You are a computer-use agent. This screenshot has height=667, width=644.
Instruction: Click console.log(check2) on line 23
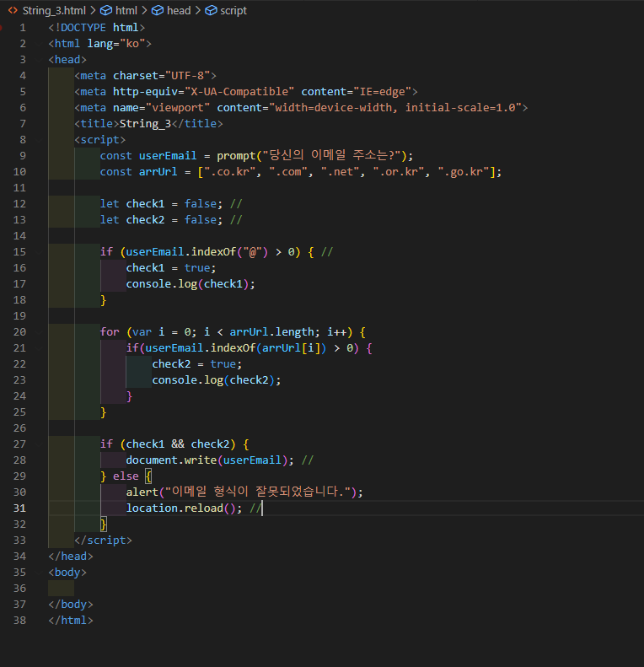(x=213, y=379)
